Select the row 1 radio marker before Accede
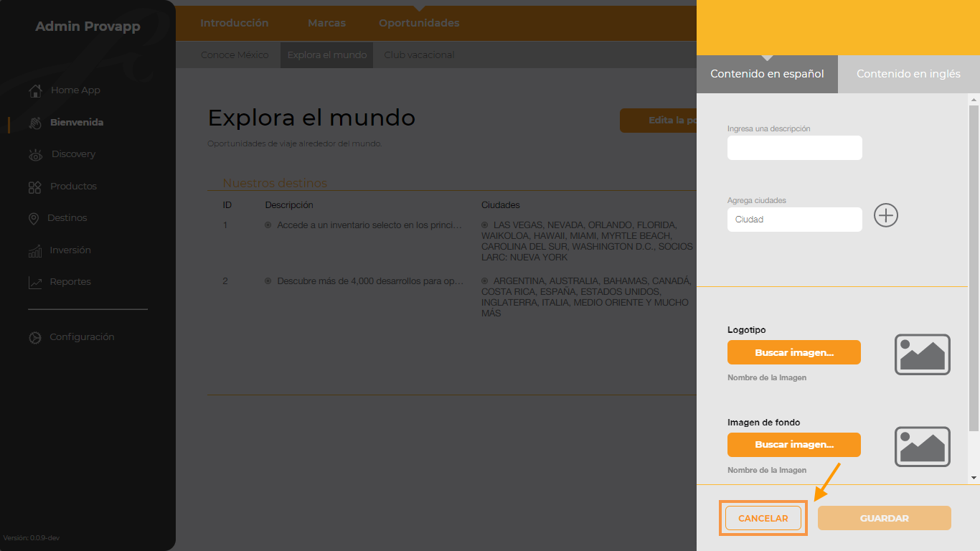This screenshot has height=551, width=980. point(268,225)
